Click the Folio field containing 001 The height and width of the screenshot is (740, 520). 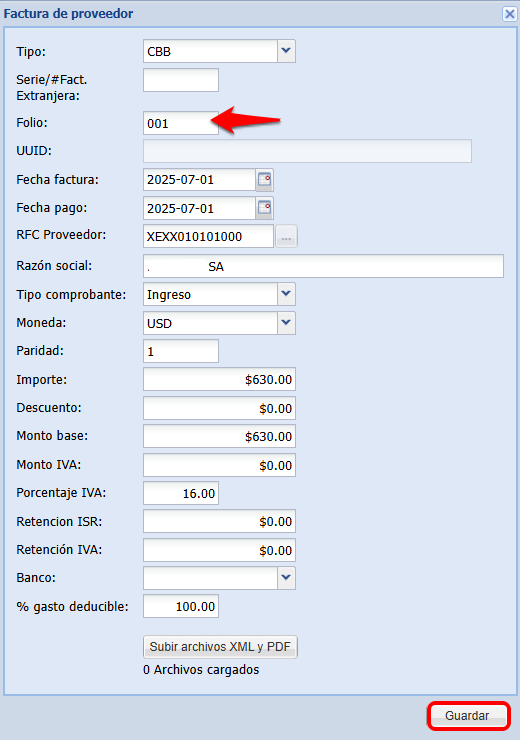point(181,123)
